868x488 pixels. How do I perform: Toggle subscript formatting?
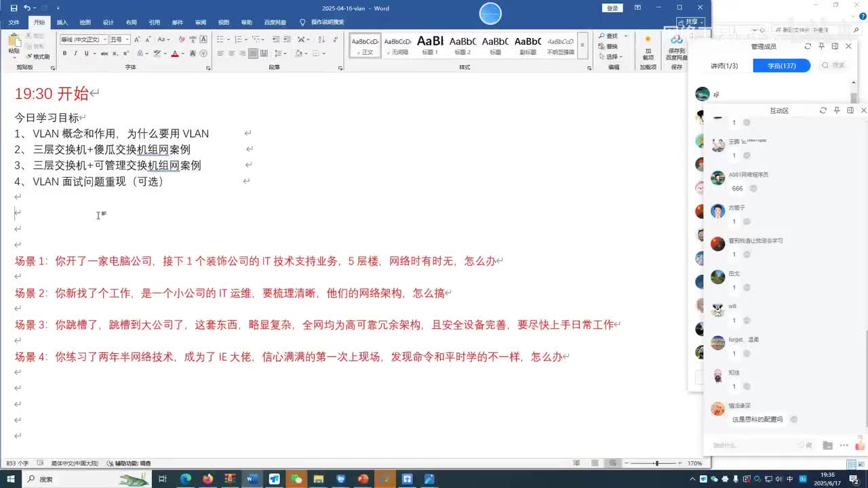115,54
